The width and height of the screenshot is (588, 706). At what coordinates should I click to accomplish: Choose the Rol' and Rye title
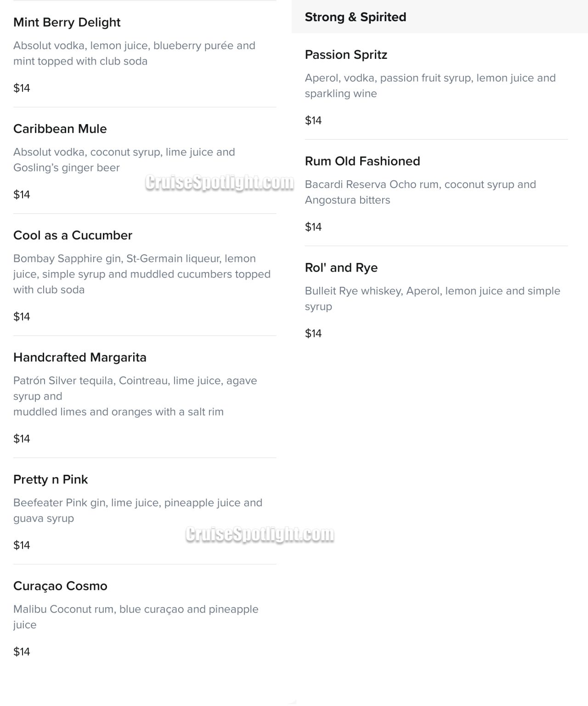click(x=341, y=268)
